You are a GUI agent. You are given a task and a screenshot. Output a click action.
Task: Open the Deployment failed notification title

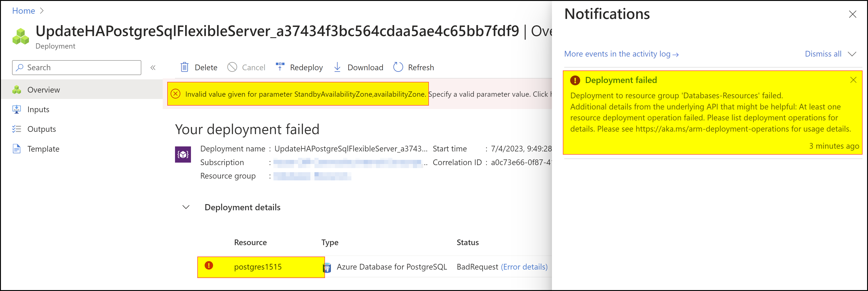(x=621, y=80)
